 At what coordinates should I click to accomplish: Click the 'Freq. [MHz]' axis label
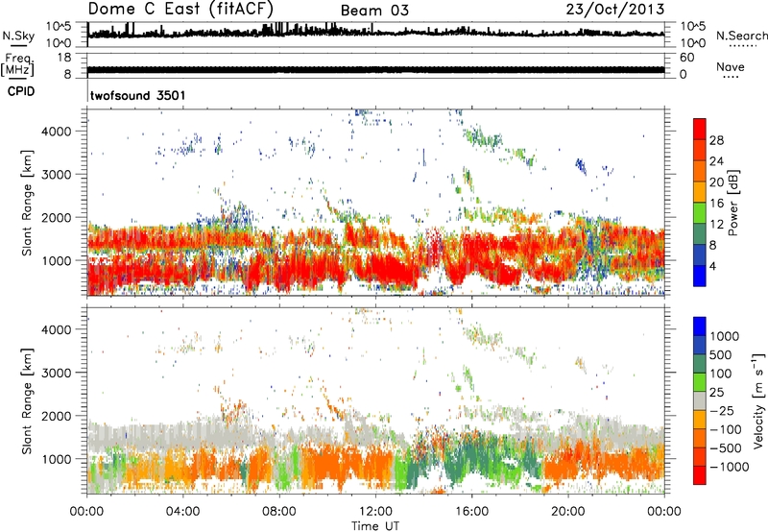(x=17, y=64)
